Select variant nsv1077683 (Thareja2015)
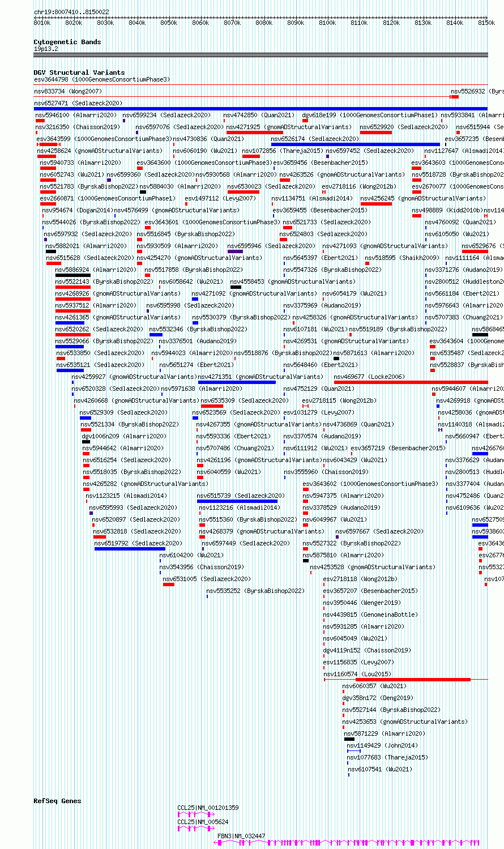 387,757
